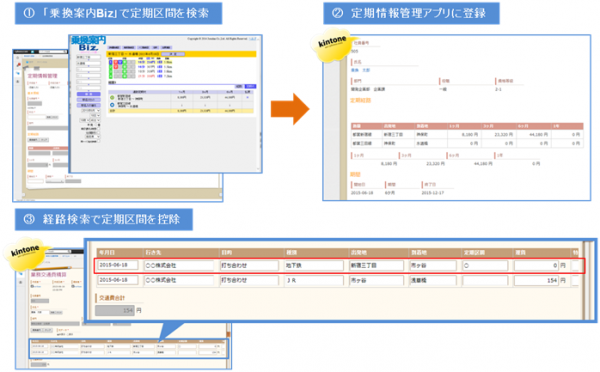Click the date field in the 地下鉄 row
This screenshot has width=600, height=372.
coord(117,265)
